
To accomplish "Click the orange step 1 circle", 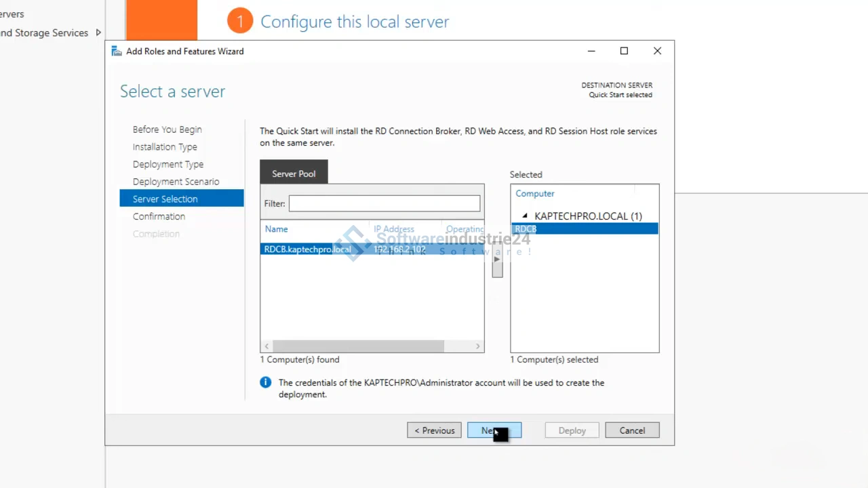I will 239,22.
